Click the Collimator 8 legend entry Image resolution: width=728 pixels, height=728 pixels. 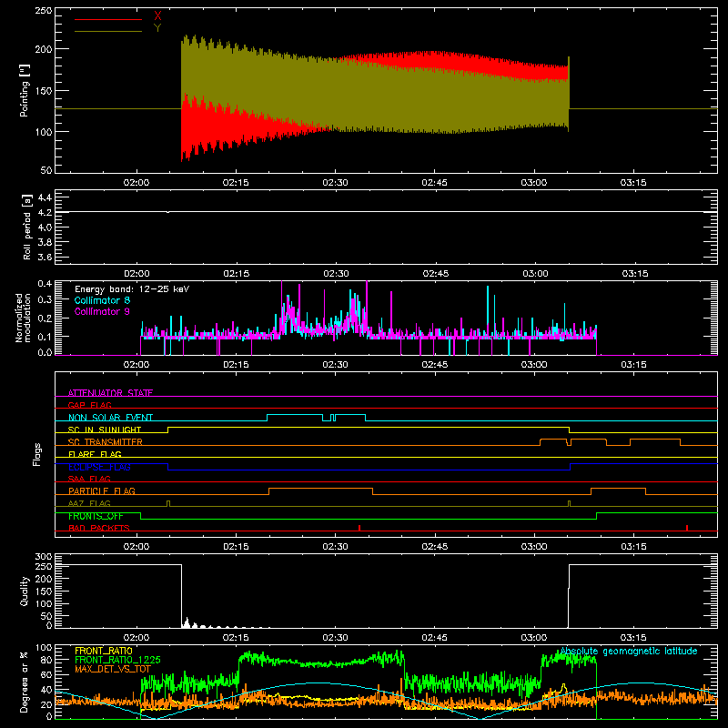point(102,300)
